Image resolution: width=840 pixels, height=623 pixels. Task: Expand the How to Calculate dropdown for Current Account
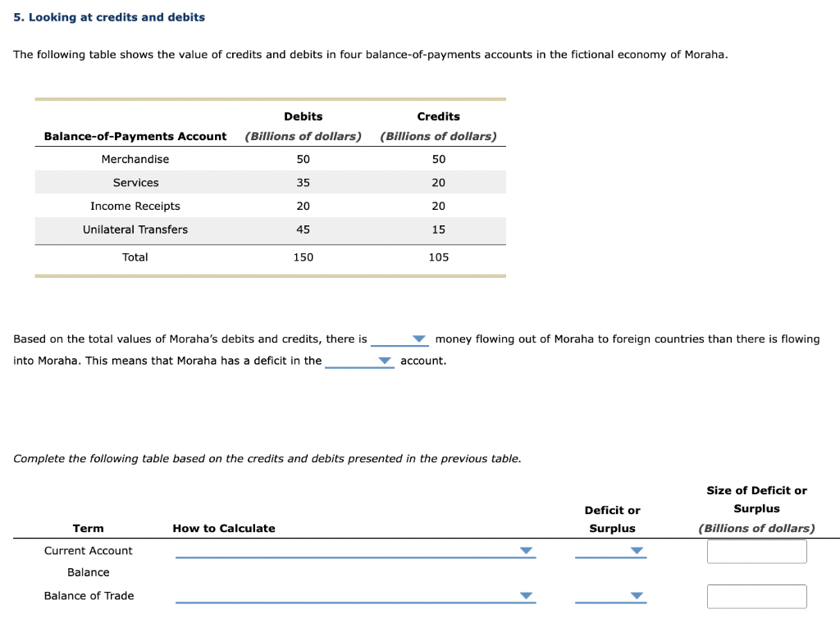tap(526, 551)
